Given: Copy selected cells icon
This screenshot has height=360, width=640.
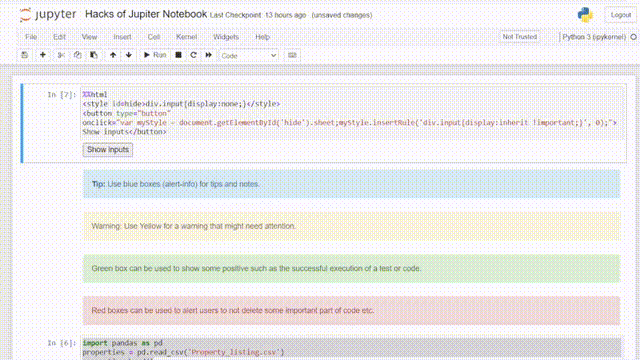Looking at the screenshot, I should point(78,55).
